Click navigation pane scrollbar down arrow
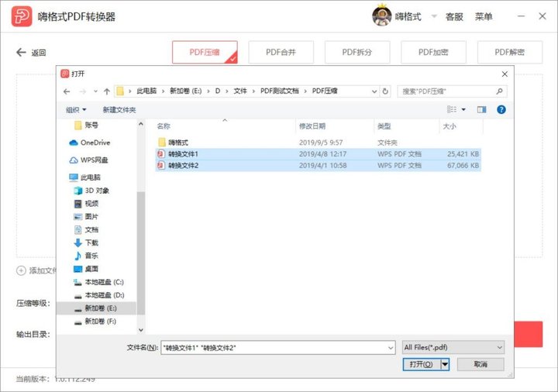Screen dimensions: 558x392 pyautogui.click(x=141, y=330)
